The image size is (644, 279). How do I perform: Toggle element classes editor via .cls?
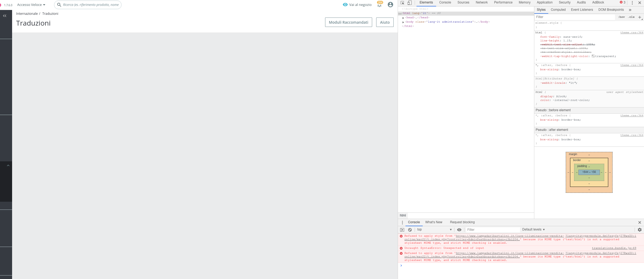[631, 17]
